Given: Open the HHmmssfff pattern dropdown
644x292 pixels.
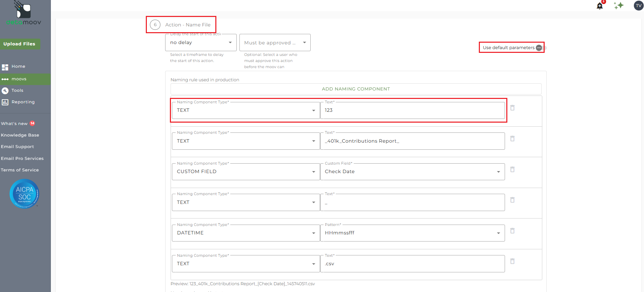Looking at the screenshot, I should coord(412,233).
